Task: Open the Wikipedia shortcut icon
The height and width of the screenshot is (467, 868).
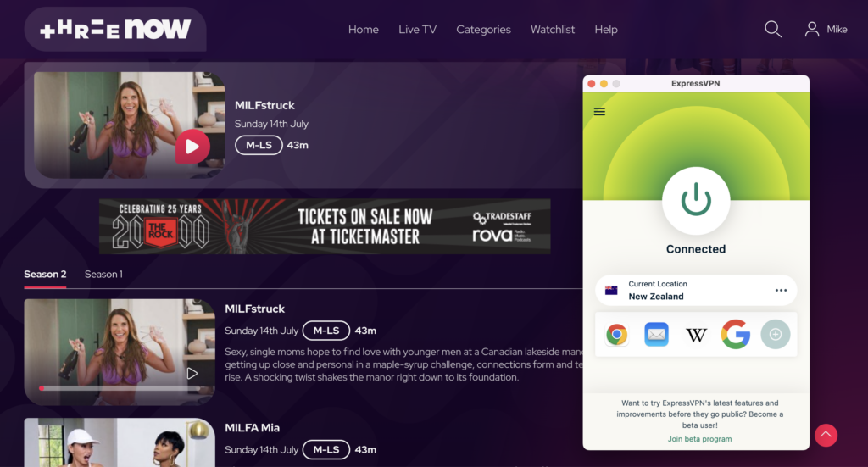Action: click(x=696, y=334)
